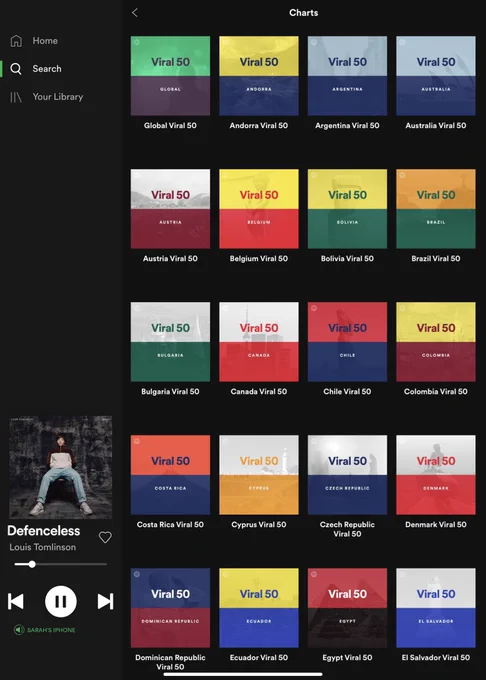The height and width of the screenshot is (680, 486).
Task: Open the Defenceless album artwork
Action: click(x=61, y=468)
